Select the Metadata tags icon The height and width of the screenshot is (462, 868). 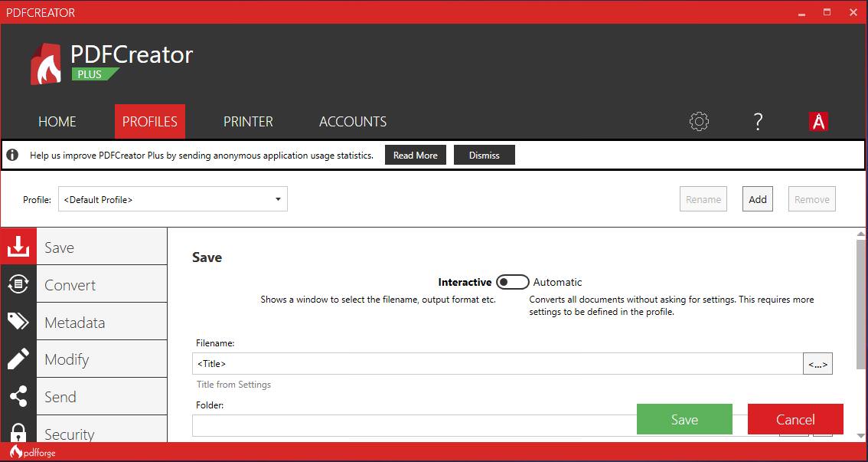[x=18, y=321]
